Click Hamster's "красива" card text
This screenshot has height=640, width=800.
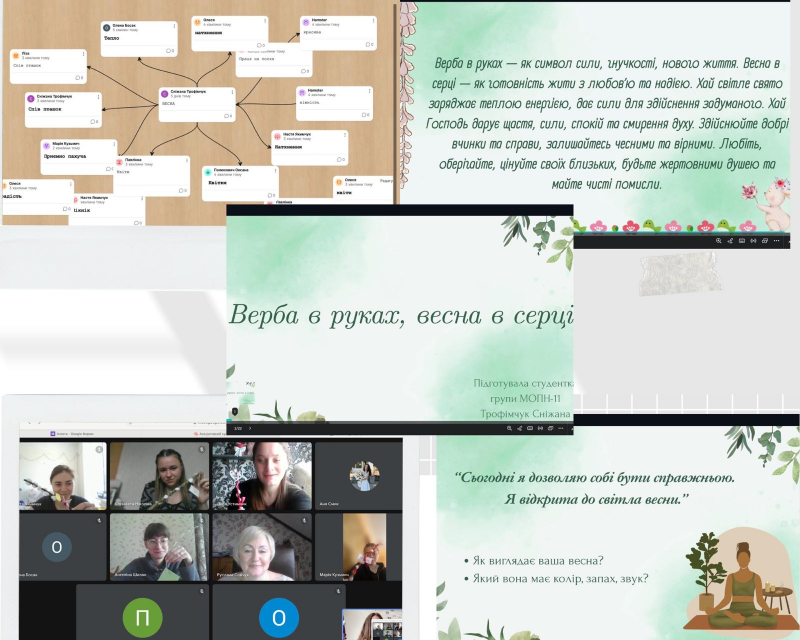pyautogui.click(x=312, y=32)
